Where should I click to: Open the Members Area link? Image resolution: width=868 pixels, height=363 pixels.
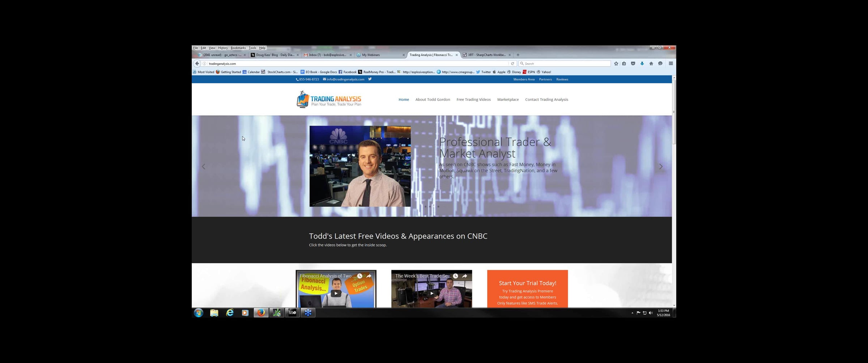tap(524, 79)
